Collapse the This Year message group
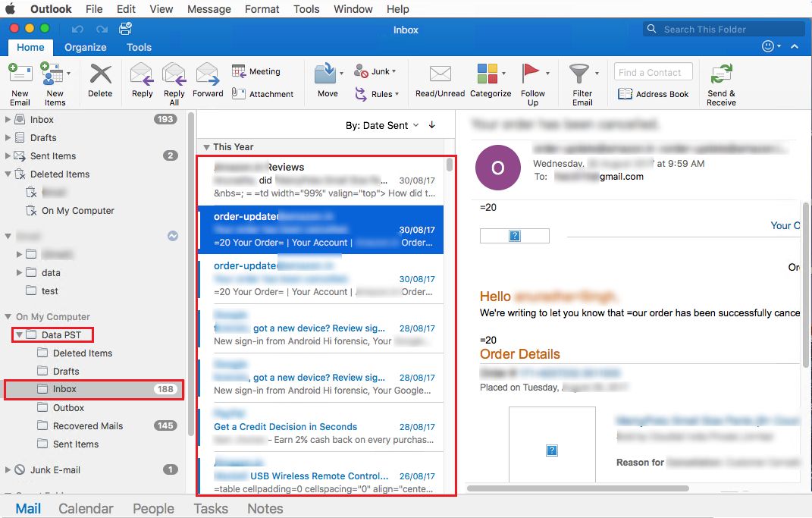 tap(207, 147)
